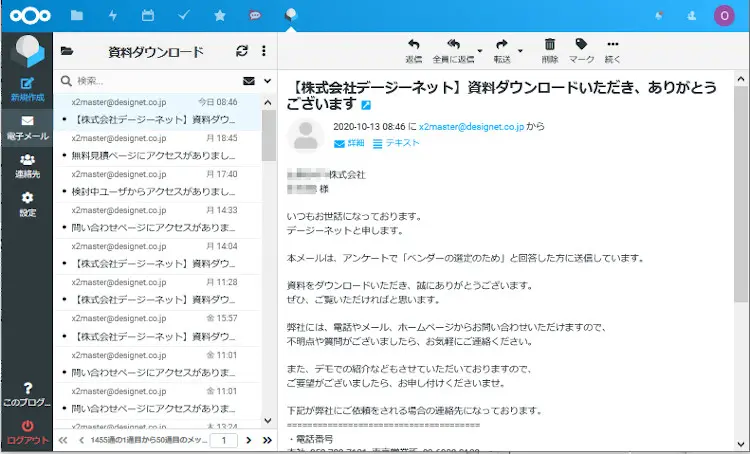Open the Nextcloud logo home

pos(30,16)
